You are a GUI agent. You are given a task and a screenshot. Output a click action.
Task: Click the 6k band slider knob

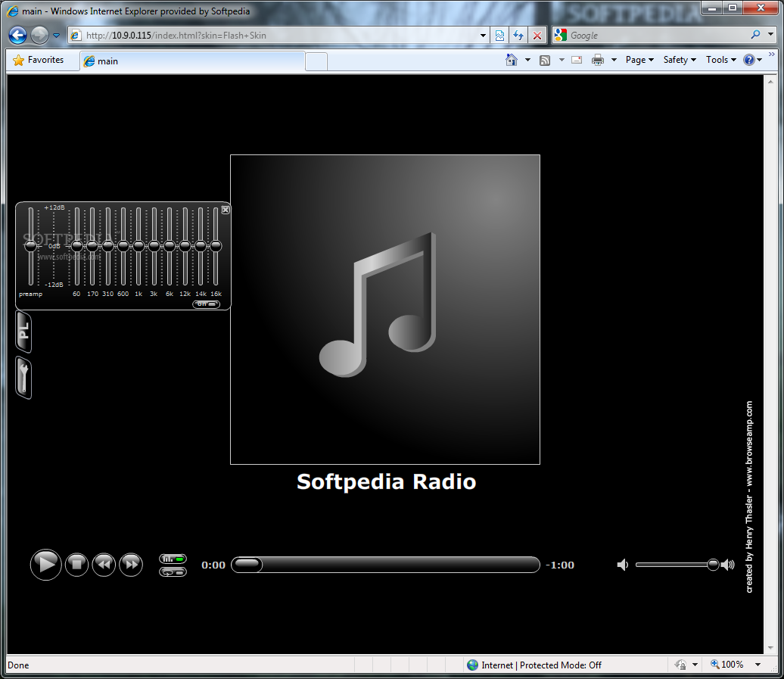[x=170, y=245]
